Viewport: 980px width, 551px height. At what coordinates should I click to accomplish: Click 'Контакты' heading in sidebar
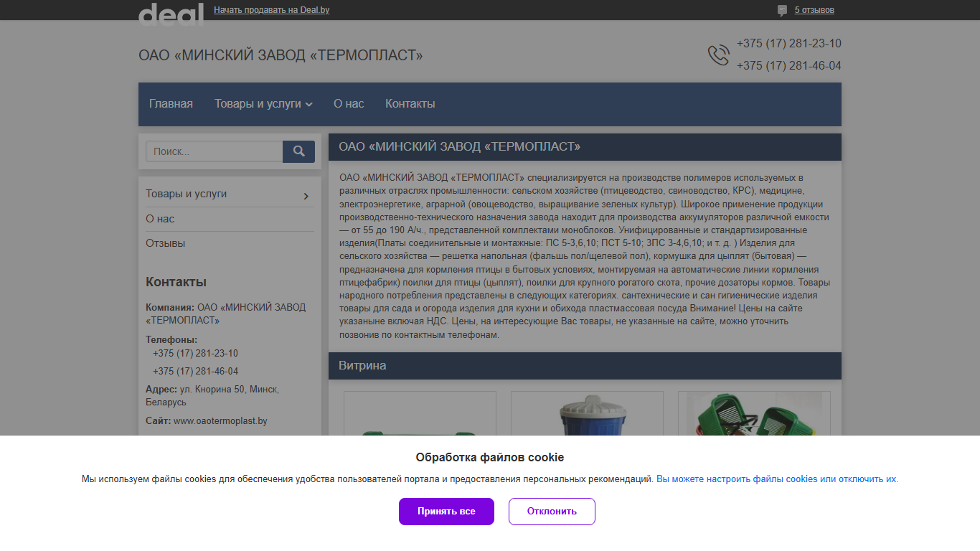[176, 282]
